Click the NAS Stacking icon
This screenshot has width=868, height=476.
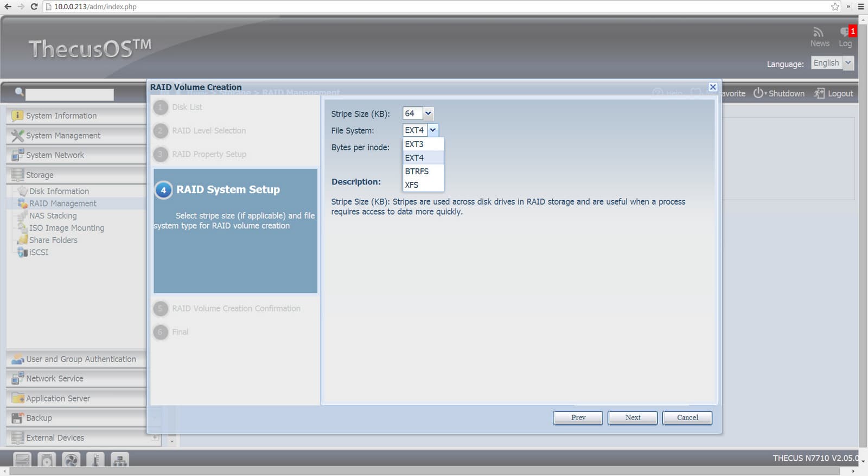pyautogui.click(x=23, y=215)
